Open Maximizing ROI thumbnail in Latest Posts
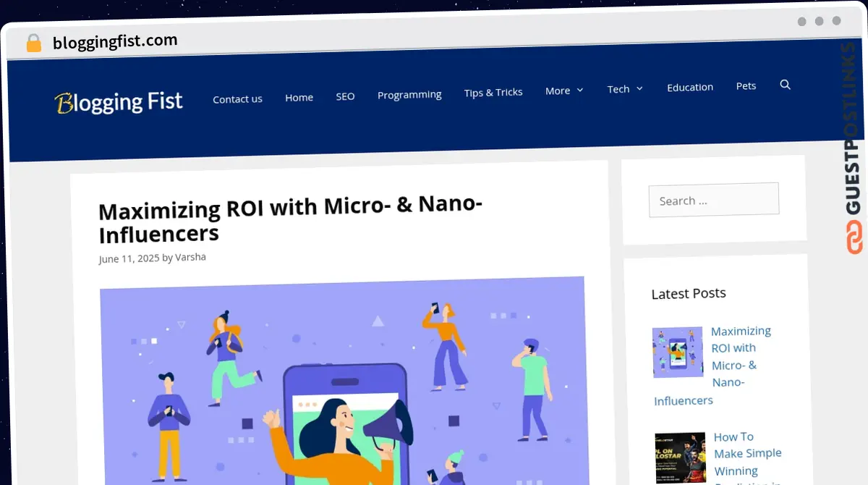This screenshot has height=485, width=868. click(x=677, y=353)
